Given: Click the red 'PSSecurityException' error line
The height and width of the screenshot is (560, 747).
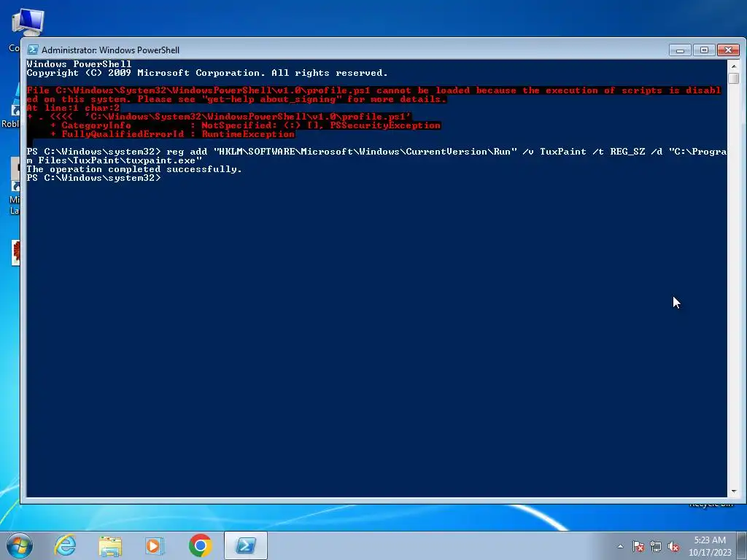Looking at the screenshot, I should tap(245, 125).
